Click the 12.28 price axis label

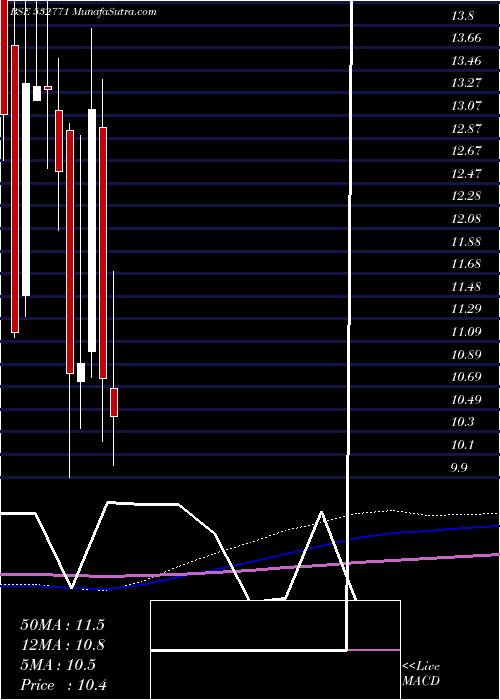coord(466,196)
